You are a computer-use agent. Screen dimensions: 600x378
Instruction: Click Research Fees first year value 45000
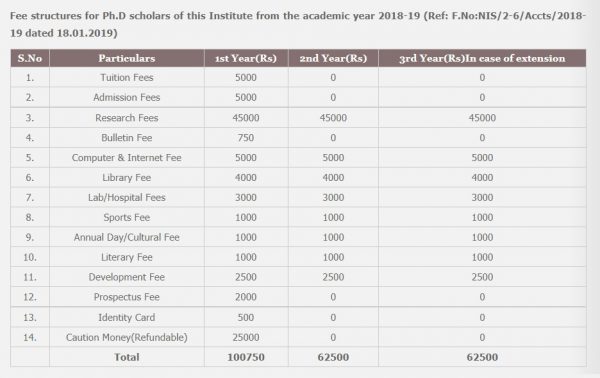(x=246, y=118)
